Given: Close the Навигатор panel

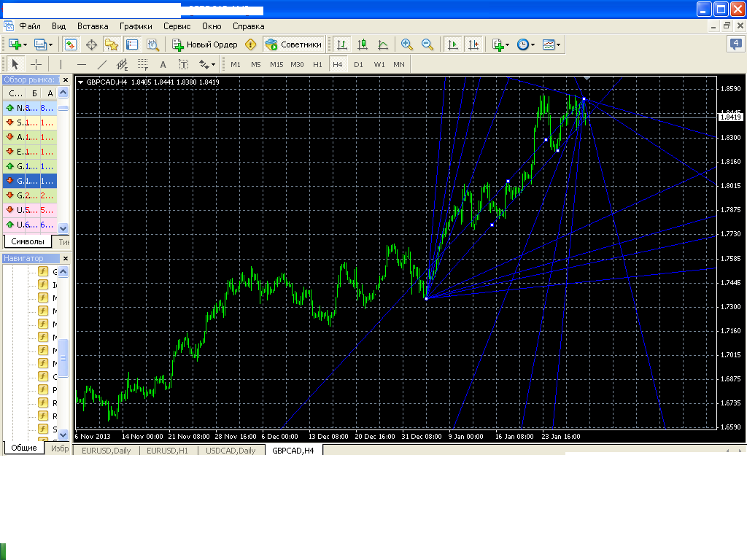Looking at the screenshot, I should click(x=66, y=258).
